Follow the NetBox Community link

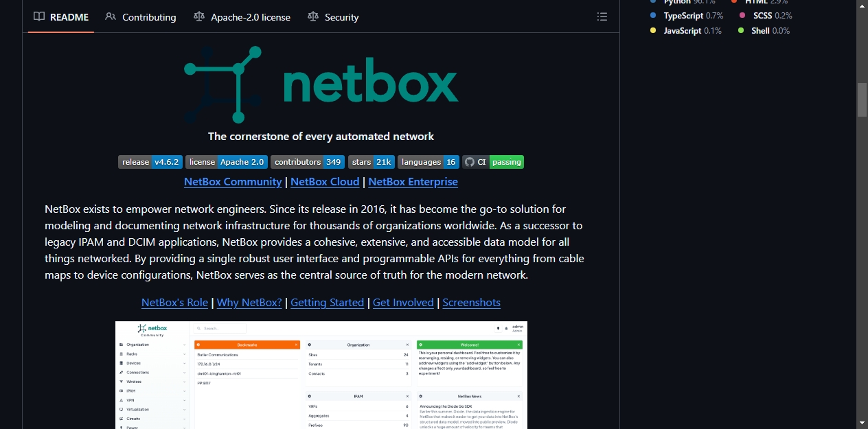click(x=233, y=182)
